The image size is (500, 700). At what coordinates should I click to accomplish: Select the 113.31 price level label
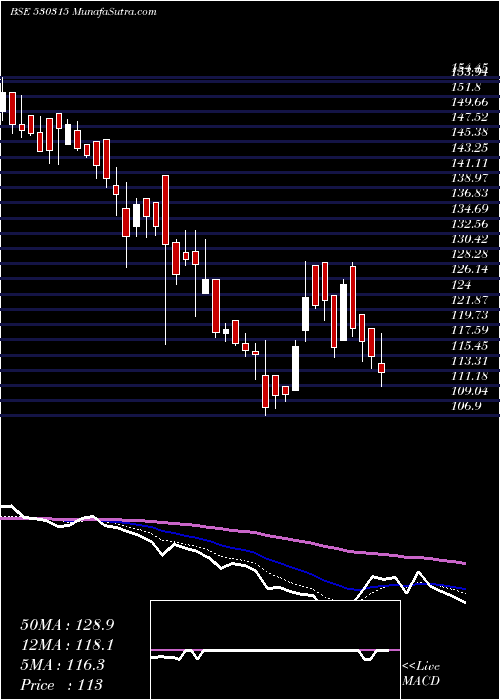pyautogui.click(x=469, y=361)
